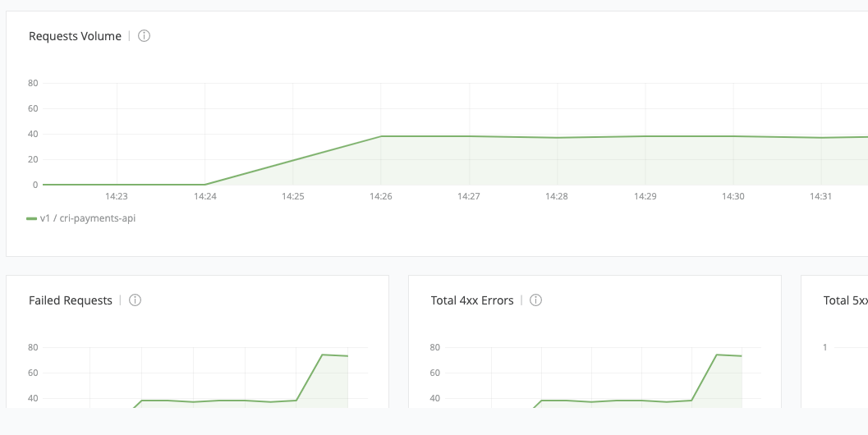Click the 60 y-axis label in Failed Requests

coord(33,373)
